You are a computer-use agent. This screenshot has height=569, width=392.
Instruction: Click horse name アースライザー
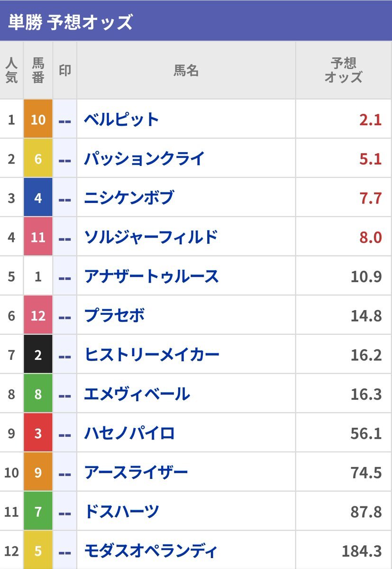click(136, 473)
